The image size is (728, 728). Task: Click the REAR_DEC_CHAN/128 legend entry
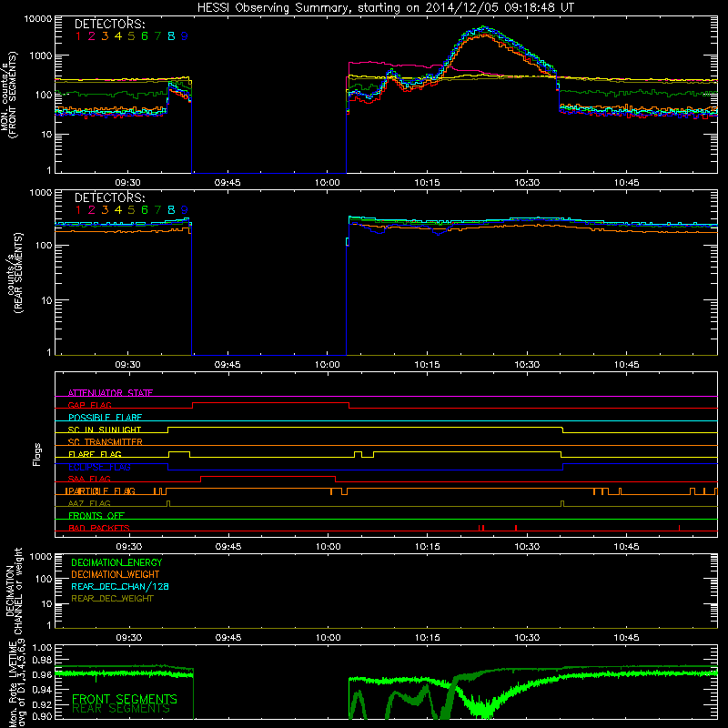pyautogui.click(x=120, y=586)
